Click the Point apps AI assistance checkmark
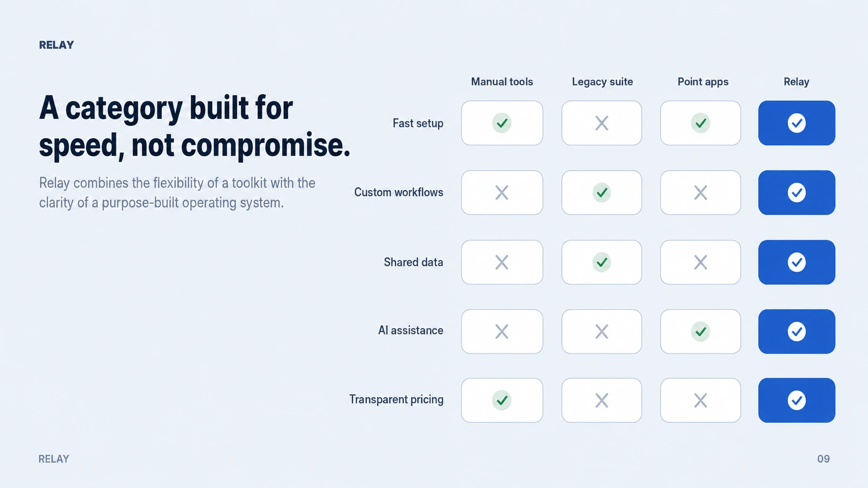This screenshot has width=868, height=488. point(700,331)
